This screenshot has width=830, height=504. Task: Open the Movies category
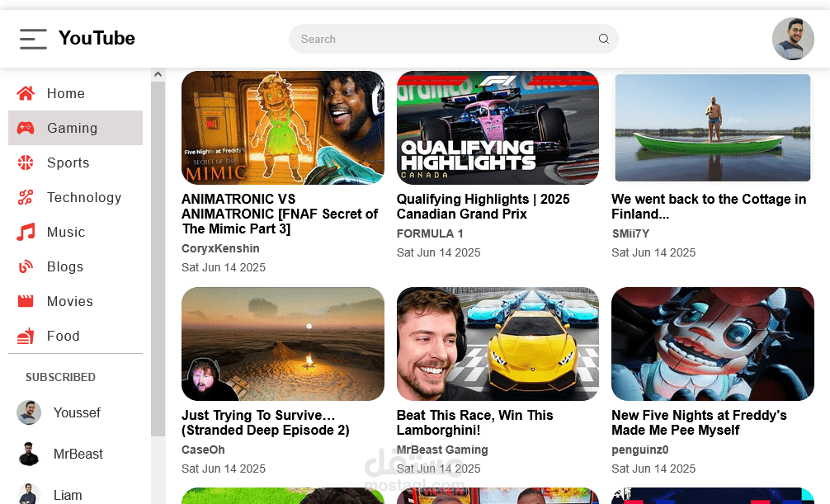pos(75,301)
